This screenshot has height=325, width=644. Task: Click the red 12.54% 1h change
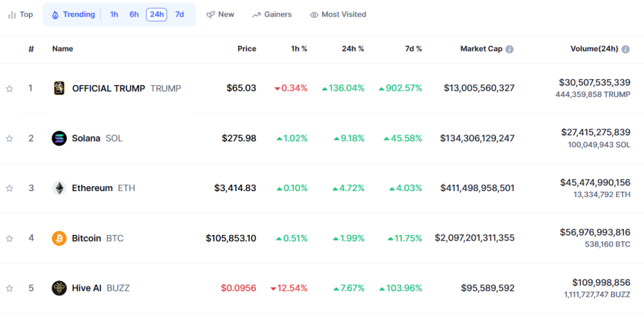click(289, 288)
